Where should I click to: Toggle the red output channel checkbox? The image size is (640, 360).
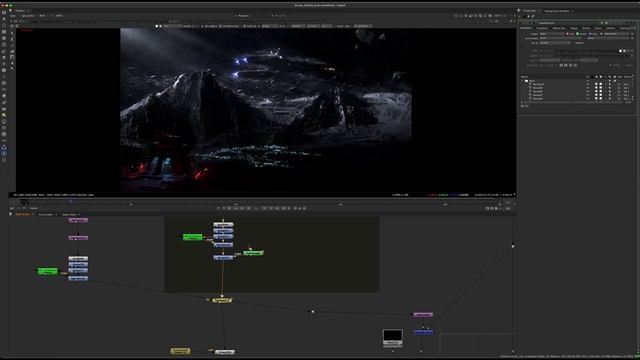(567, 34)
